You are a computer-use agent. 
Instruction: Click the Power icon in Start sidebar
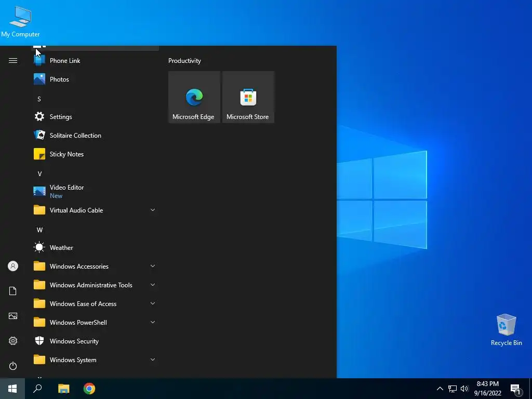(13, 366)
